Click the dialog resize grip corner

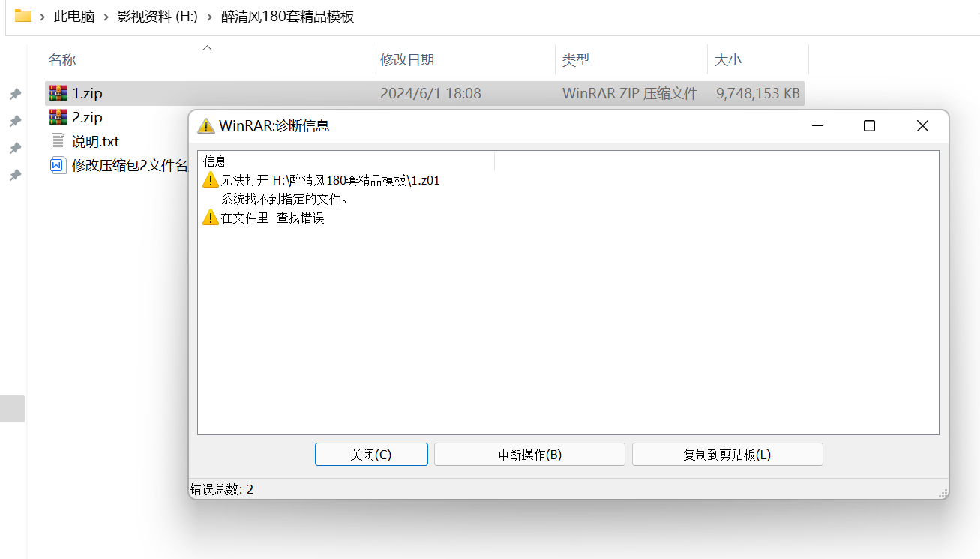943,493
